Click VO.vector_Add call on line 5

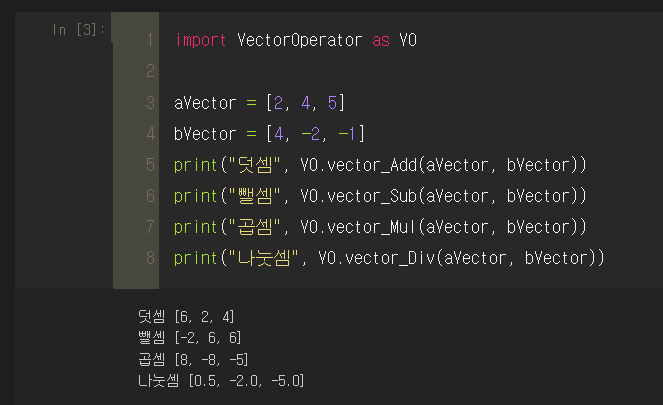coord(443,165)
